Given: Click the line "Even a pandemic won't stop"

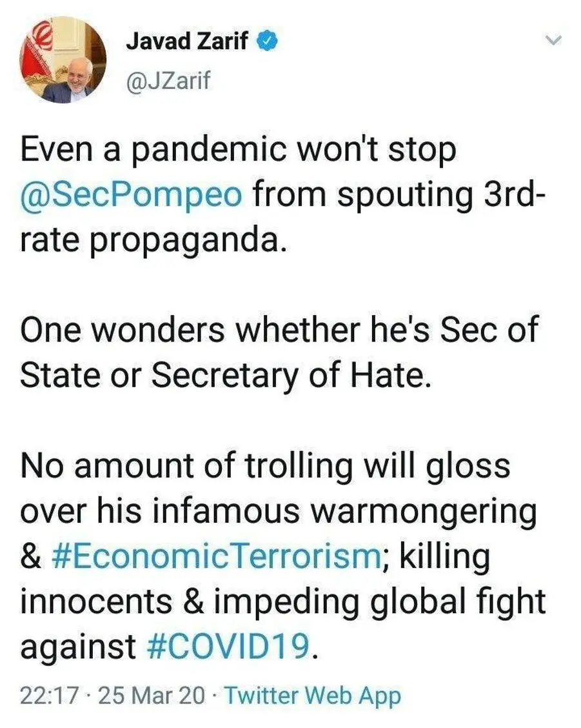Looking at the screenshot, I should [x=239, y=151].
